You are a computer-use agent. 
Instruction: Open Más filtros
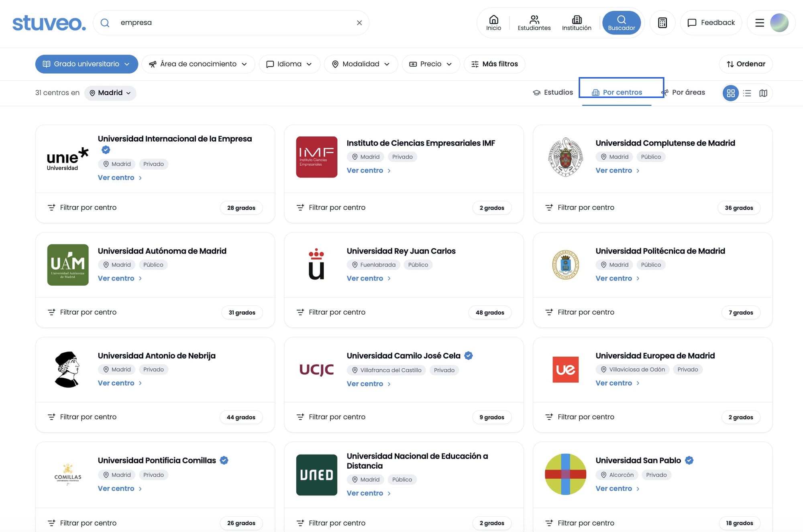[494, 64]
